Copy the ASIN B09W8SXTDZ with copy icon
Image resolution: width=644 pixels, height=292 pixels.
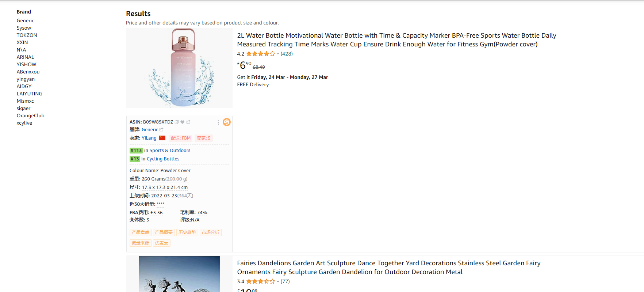[177, 122]
